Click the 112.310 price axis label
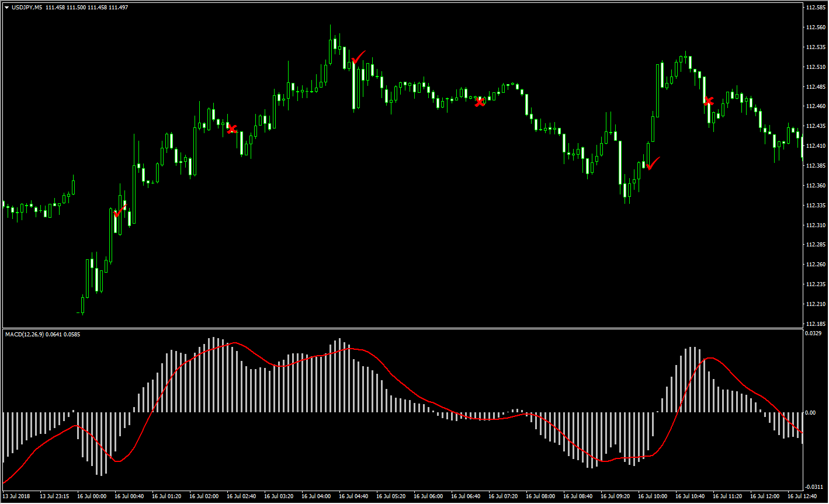Viewport: 829px width, 504px height. click(815, 225)
